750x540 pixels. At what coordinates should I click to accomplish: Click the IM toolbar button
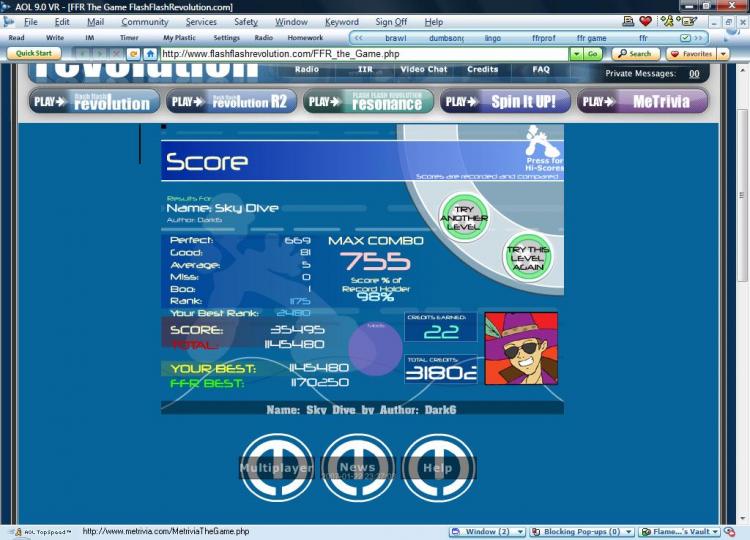pos(89,37)
